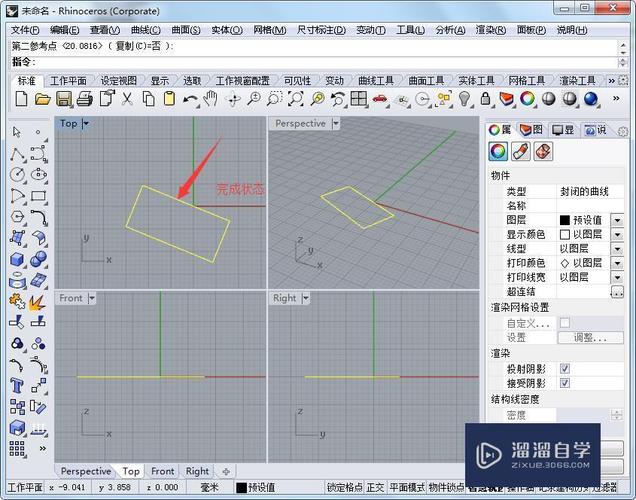Click the material paintbrush icon in properties

pos(521,152)
